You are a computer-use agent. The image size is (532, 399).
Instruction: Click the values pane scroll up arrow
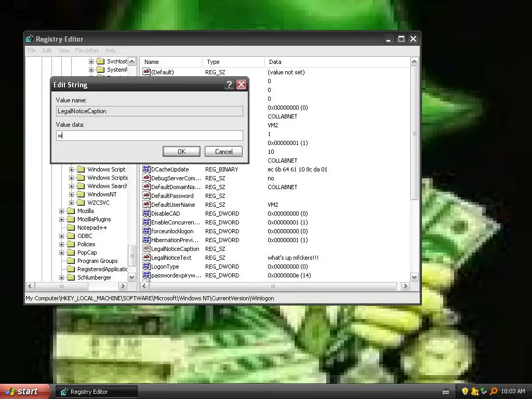pyautogui.click(x=414, y=61)
